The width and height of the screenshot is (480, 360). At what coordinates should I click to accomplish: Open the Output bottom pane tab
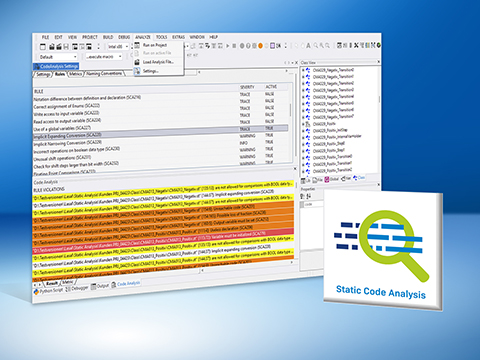coord(100,286)
